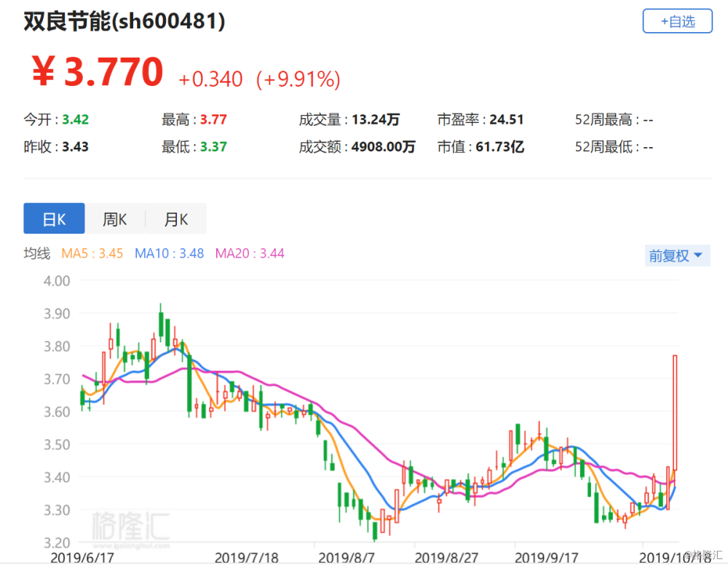The width and height of the screenshot is (728, 565).
Task: Switch to the 日K daily chart tab
Action: (54, 218)
